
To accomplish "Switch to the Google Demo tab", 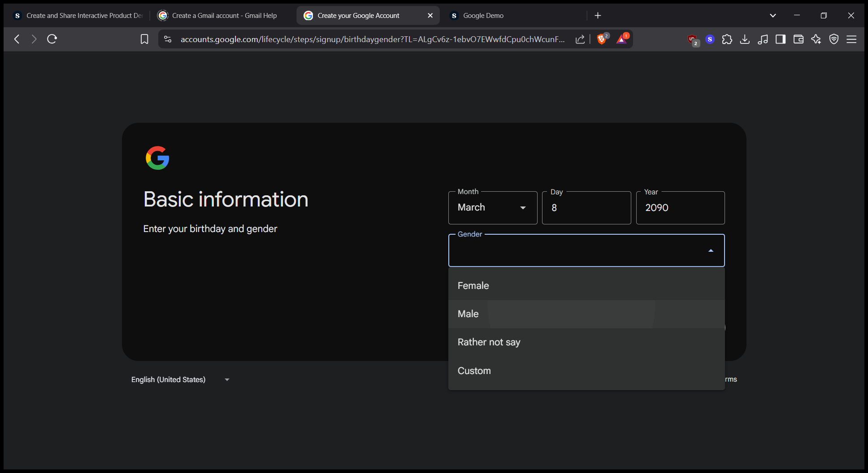I will point(516,16).
